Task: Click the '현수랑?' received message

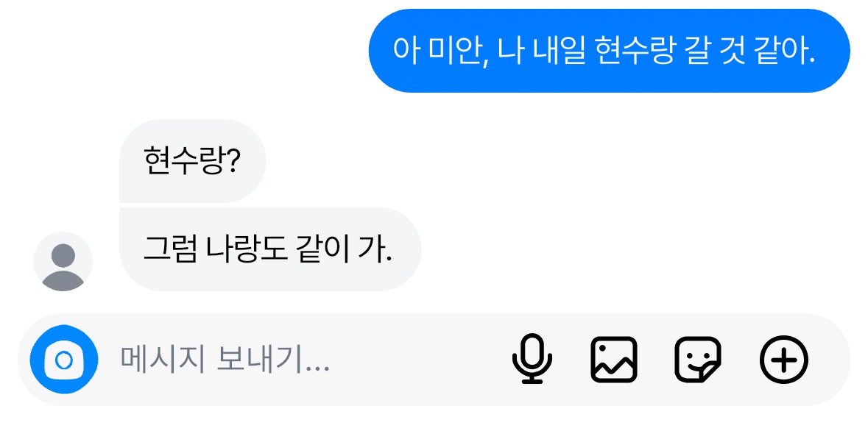Action: pyautogui.click(x=192, y=160)
